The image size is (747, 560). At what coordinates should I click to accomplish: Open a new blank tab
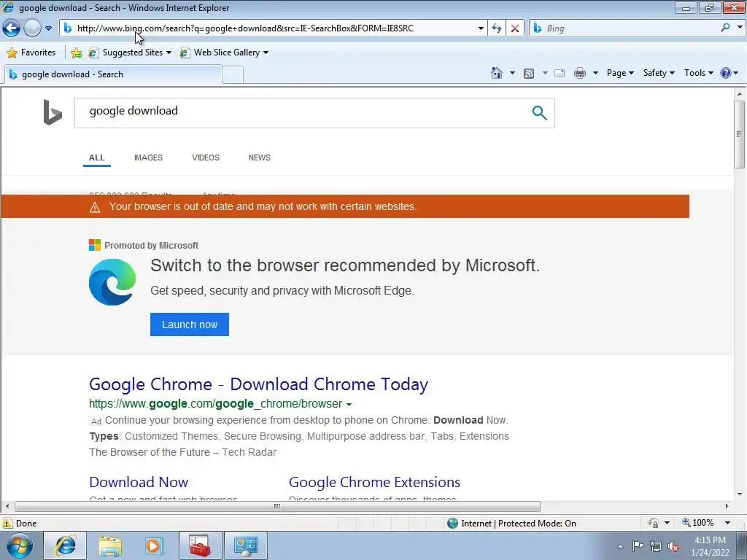click(233, 75)
